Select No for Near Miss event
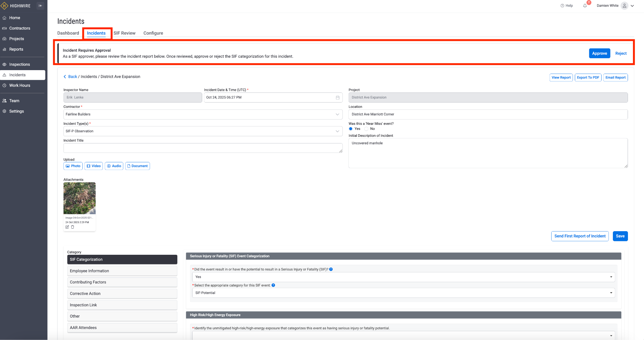This screenshot has width=644, height=340. pos(366,129)
